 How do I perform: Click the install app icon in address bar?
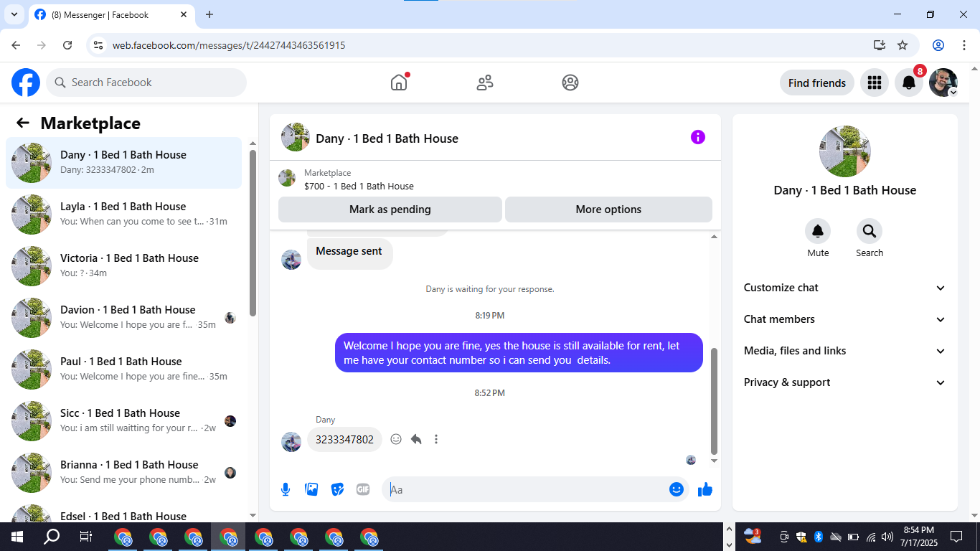[x=880, y=45]
